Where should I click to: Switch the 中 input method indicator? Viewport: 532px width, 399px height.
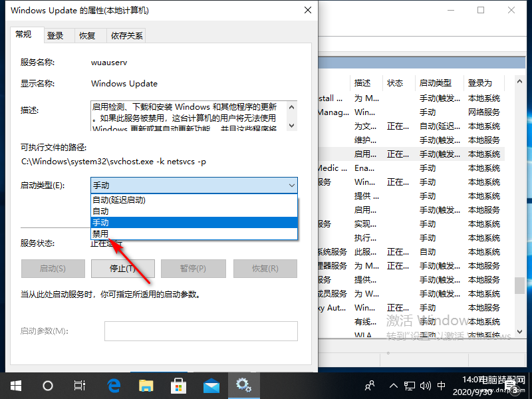click(x=441, y=386)
